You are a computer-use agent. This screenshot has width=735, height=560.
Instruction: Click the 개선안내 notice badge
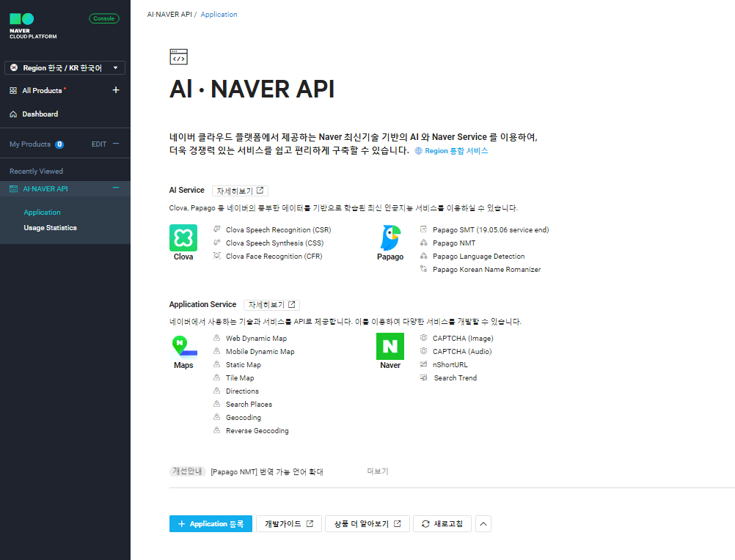[187, 471]
